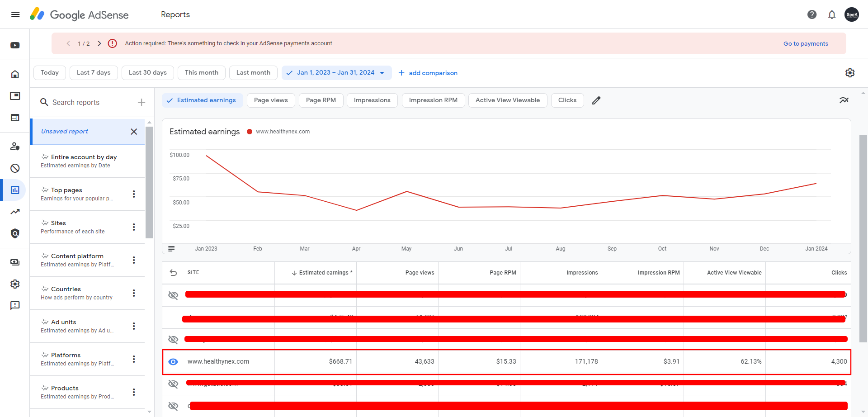This screenshot has height=417, width=868.
Task: Close the Unsaved report
Action: coord(134,132)
